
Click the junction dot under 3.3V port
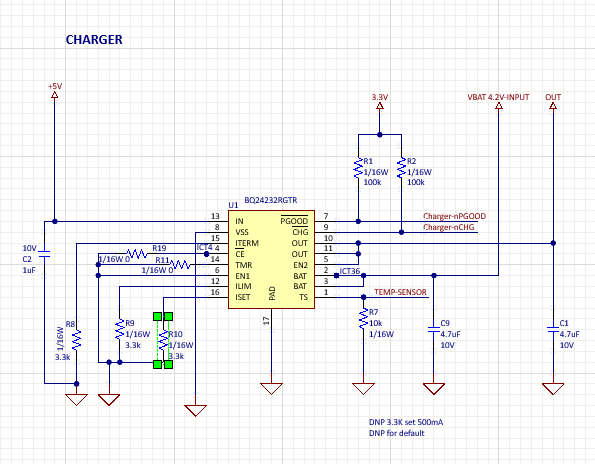[x=380, y=135]
